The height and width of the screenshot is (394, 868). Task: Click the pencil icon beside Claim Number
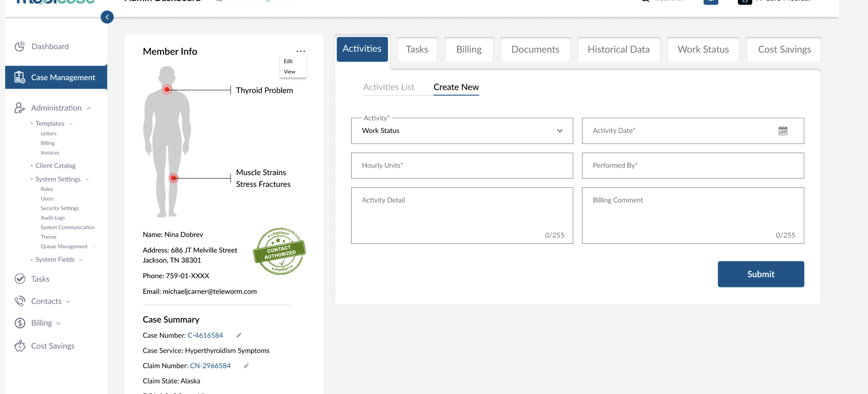pos(246,366)
